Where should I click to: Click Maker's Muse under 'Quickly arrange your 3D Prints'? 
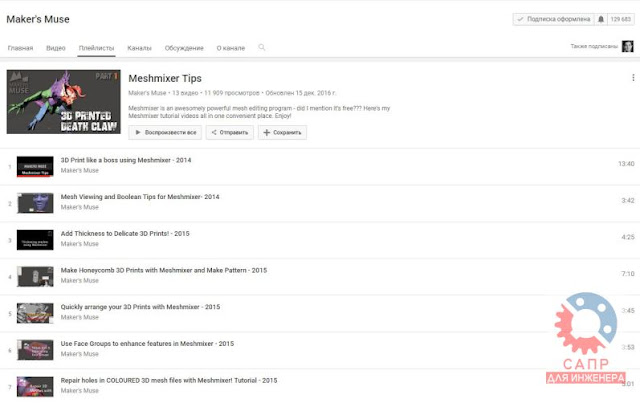click(80, 317)
